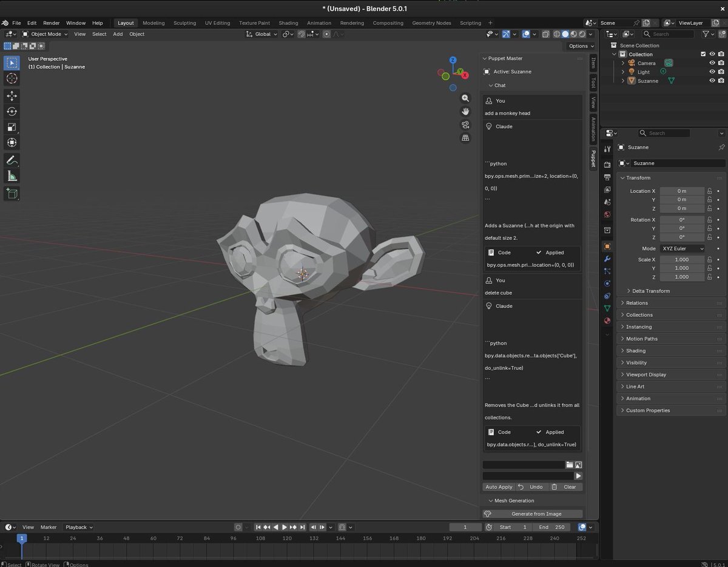The width and height of the screenshot is (728, 567).
Task: Open the File menu
Action: click(16, 23)
